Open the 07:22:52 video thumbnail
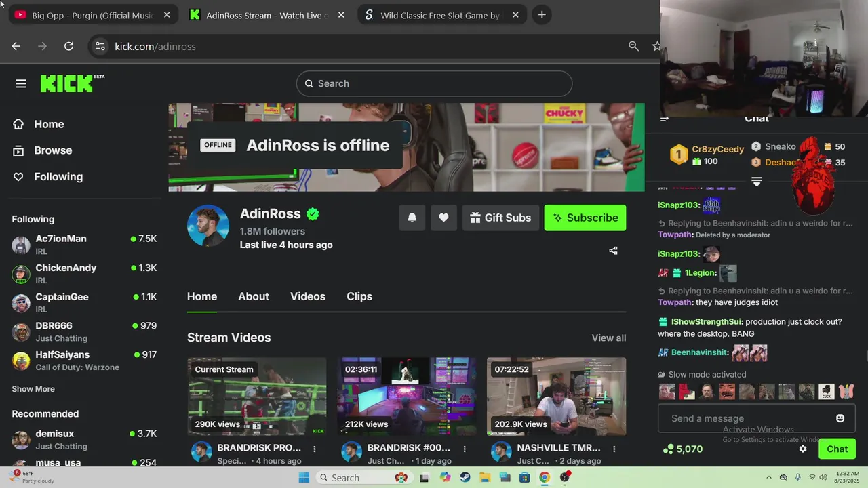Screen dimensions: 868x488 pyautogui.click(x=556, y=396)
